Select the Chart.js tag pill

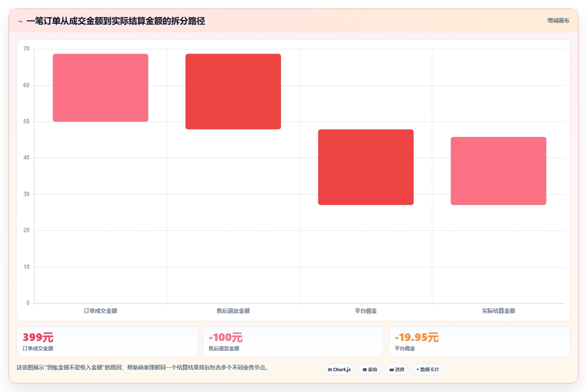click(339, 369)
